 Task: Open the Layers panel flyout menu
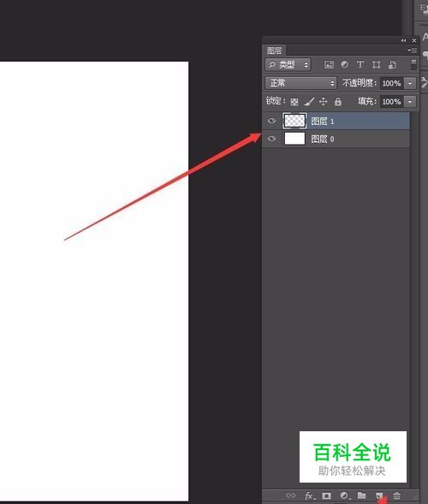(x=413, y=50)
